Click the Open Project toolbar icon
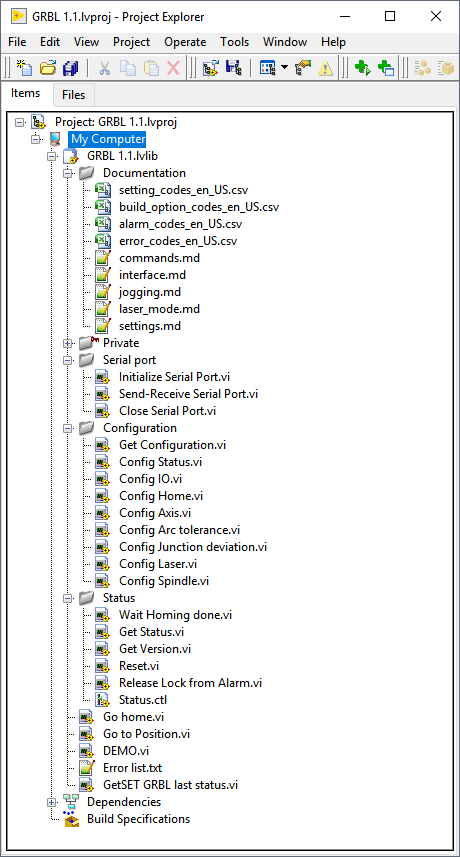The image size is (460, 857). [48, 68]
